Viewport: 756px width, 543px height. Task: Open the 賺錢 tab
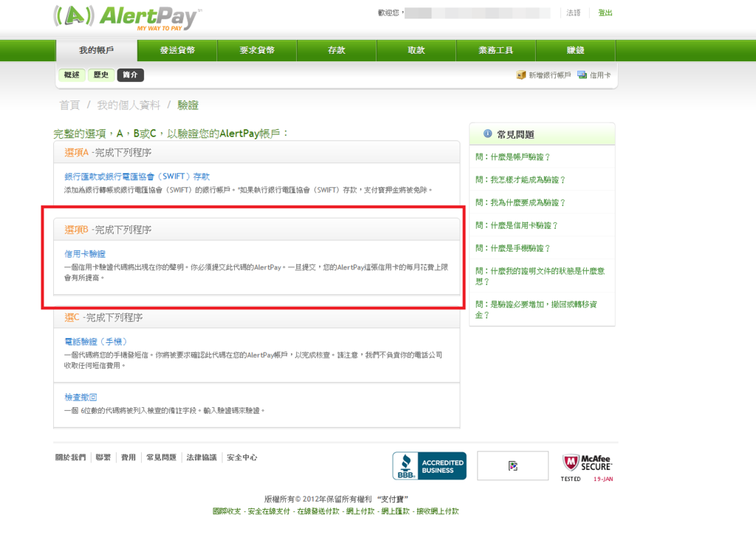pyautogui.click(x=576, y=50)
